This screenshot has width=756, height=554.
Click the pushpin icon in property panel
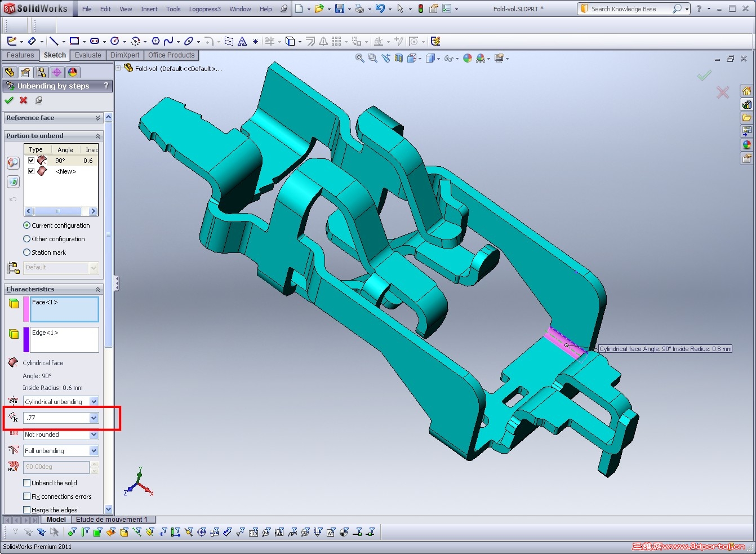(39, 100)
